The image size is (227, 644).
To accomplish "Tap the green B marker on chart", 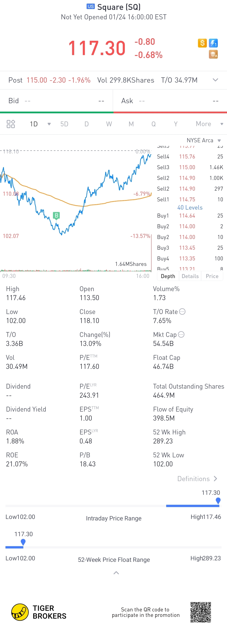I will pos(56,215).
